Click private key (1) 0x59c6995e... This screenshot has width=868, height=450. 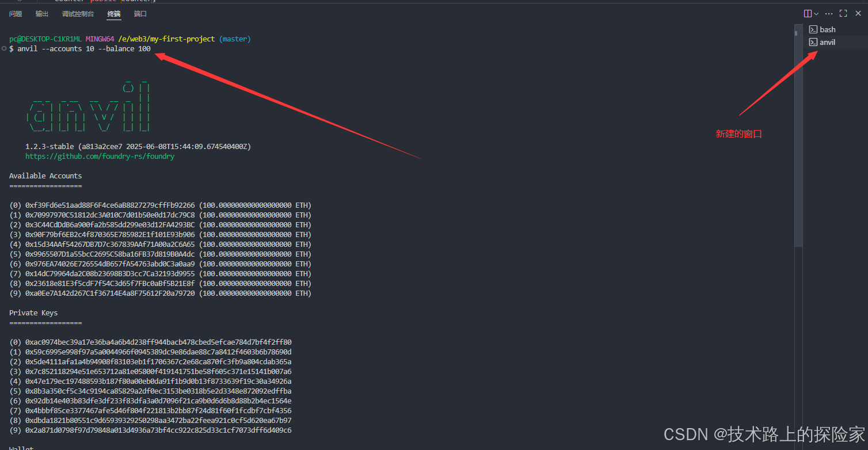coord(158,352)
